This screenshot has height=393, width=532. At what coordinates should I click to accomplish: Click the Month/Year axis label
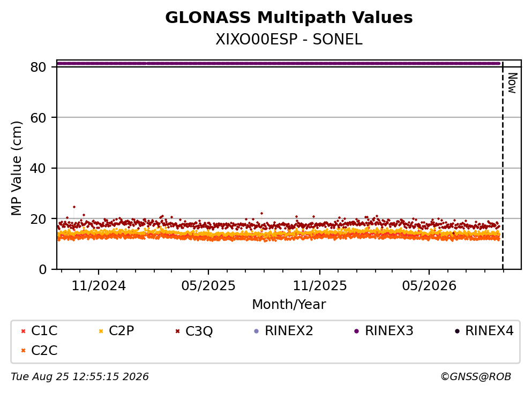pyautogui.click(x=289, y=305)
